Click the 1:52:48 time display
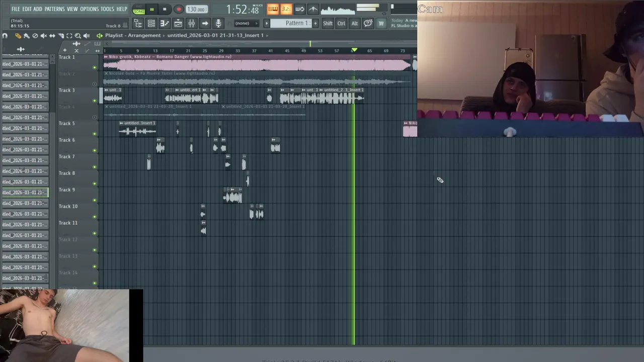The image size is (644, 362). coord(243,10)
